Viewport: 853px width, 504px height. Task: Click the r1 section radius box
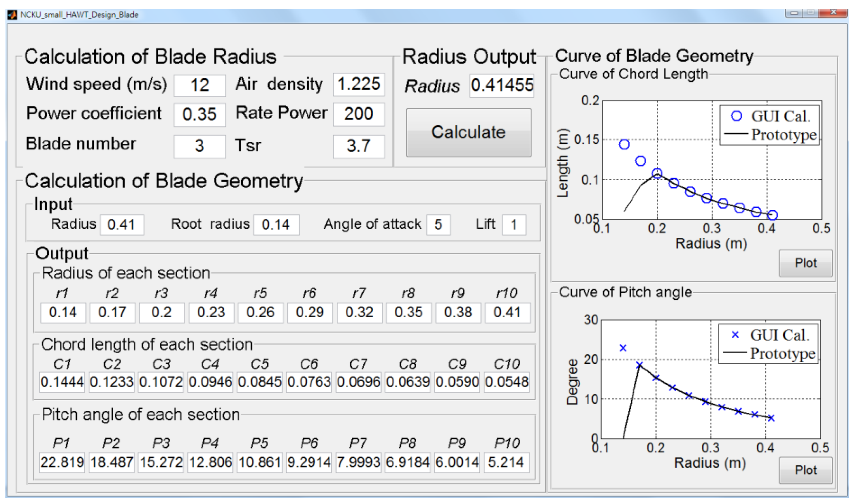pyautogui.click(x=62, y=312)
